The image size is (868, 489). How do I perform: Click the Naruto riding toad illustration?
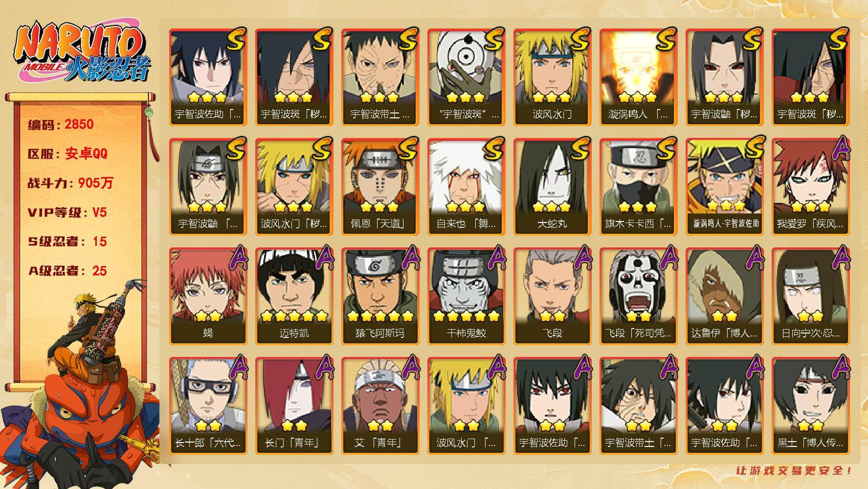[81, 384]
